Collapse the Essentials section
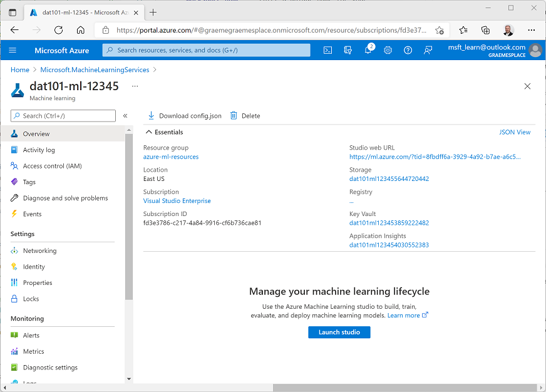This screenshot has height=392, width=546. point(165,132)
